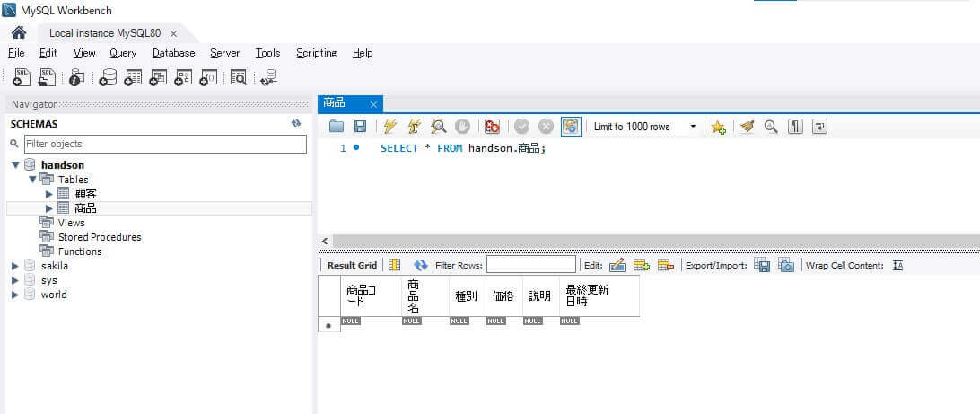Open the Query menu

(x=123, y=53)
